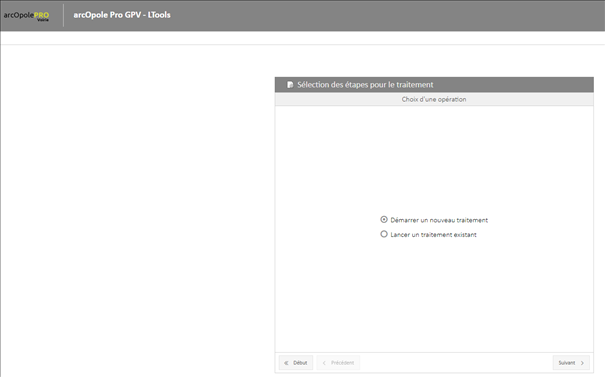Viewport: 605px width, 377px height.
Task: Click the disabled Précédent button
Action: pyautogui.click(x=338, y=363)
